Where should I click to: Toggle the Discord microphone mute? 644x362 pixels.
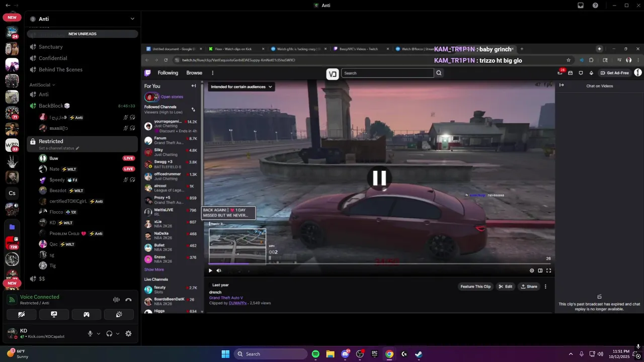(x=91, y=333)
